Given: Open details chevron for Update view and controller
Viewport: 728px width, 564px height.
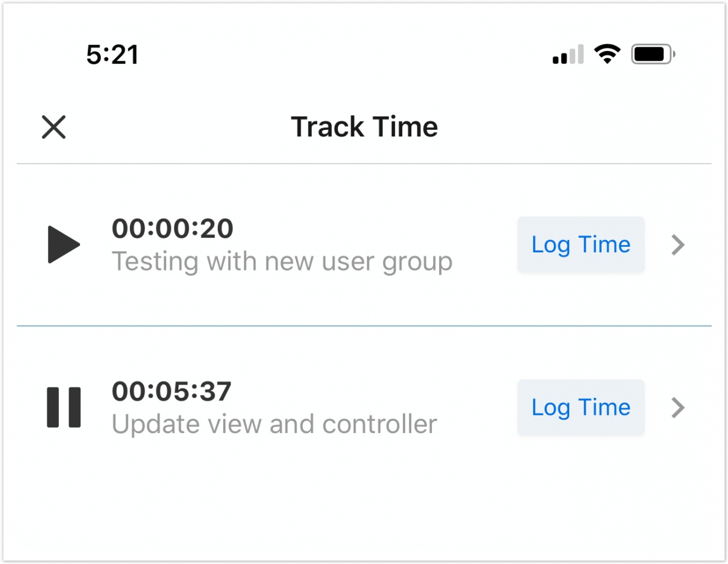Looking at the screenshot, I should tap(678, 408).
